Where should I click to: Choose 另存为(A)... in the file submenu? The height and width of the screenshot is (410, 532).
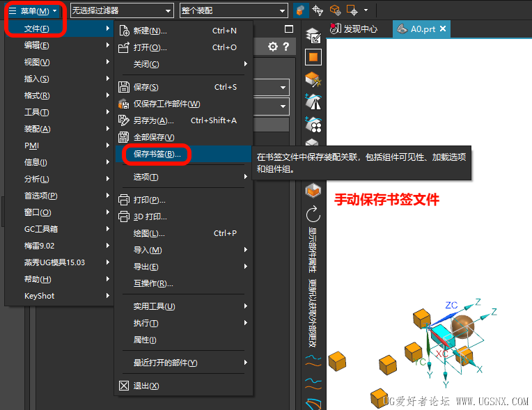click(x=183, y=120)
